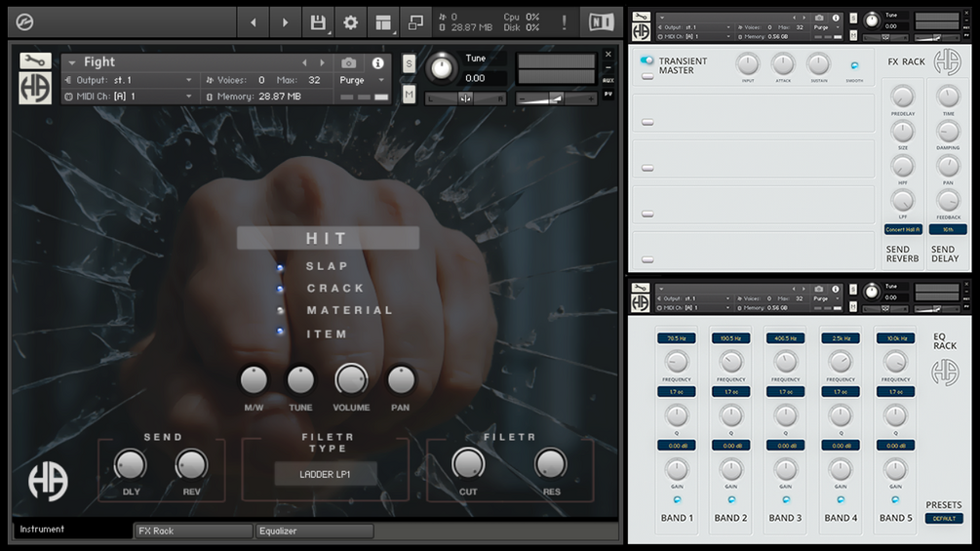Select the HIT category

click(328, 238)
